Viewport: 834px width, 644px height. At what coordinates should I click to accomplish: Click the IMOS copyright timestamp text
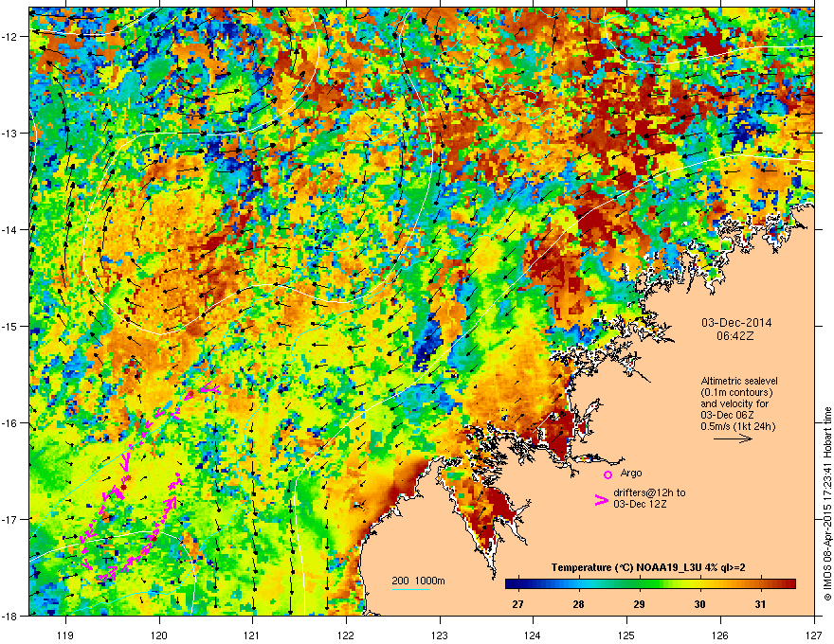tap(827, 504)
